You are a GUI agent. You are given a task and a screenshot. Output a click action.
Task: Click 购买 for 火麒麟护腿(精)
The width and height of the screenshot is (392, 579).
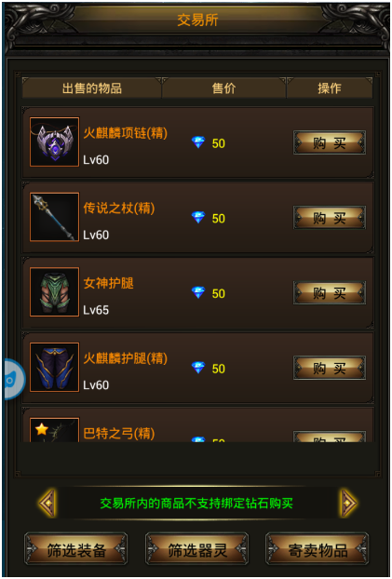330,368
